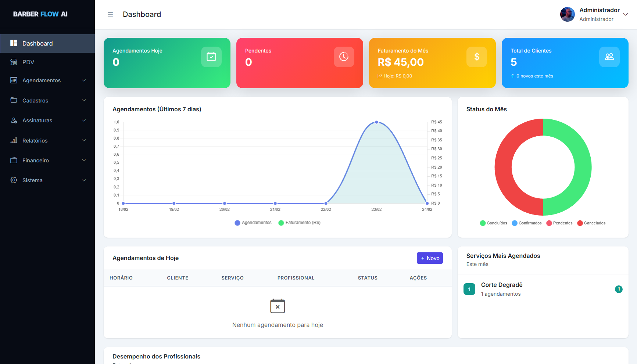The width and height of the screenshot is (637, 364).
Task: Click the Relatórios bar chart icon
Action: point(14,140)
